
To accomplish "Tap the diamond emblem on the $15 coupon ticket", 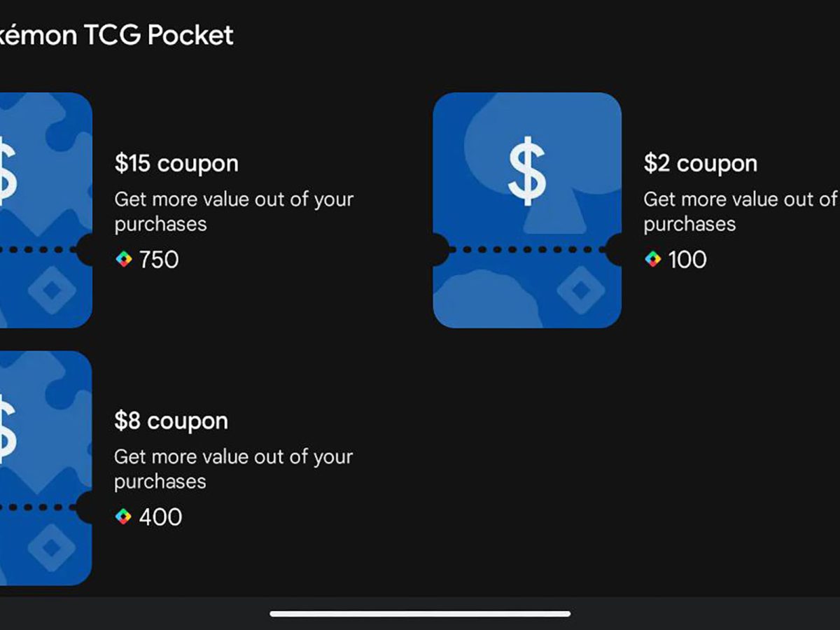I will [x=51, y=290].
